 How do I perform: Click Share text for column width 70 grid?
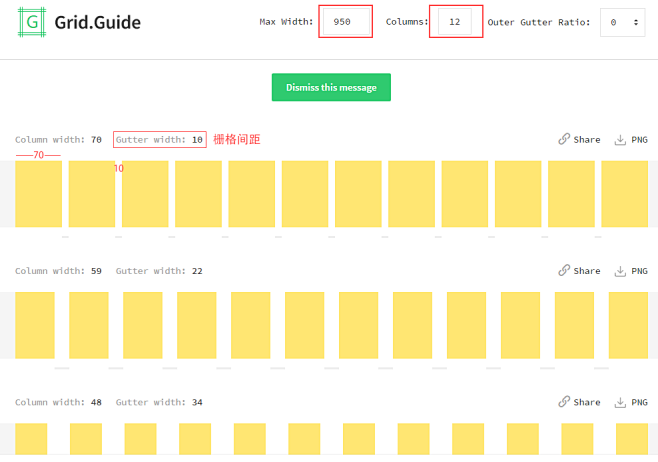pos(587,140)
